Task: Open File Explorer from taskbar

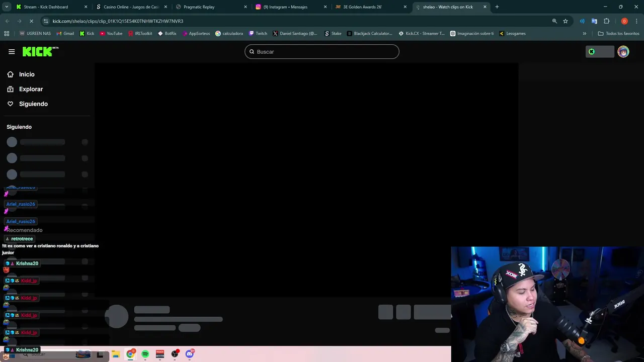Action: pyautogui.click(x=115, y=354)
